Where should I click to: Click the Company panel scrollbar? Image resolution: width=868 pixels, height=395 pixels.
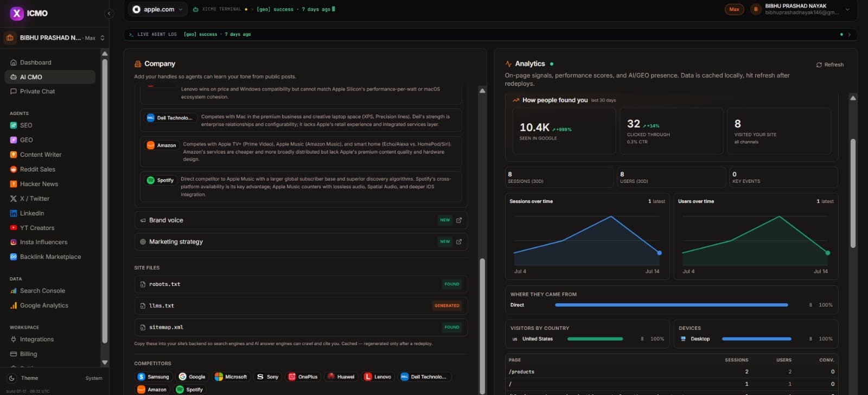click(x=482, y=326)
